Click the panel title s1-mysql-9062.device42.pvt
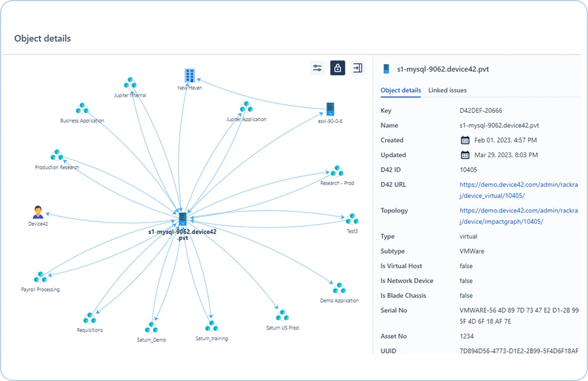 tap(443, 69)
